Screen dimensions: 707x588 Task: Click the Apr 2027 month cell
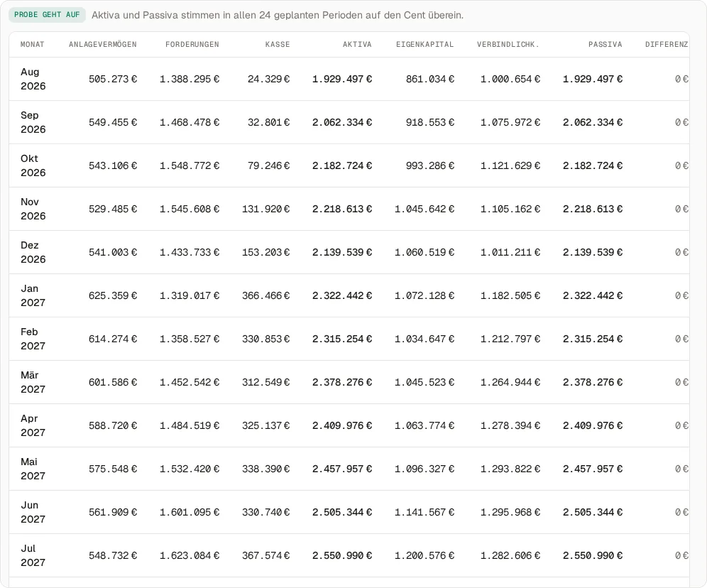[33, 425]
